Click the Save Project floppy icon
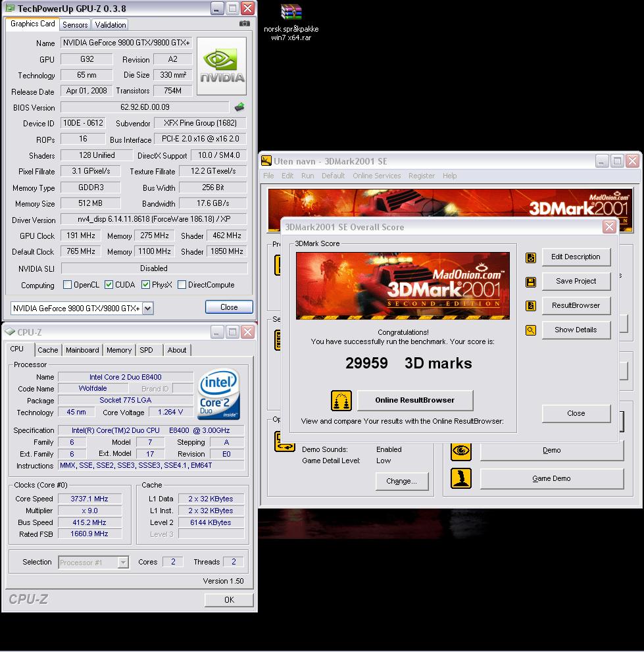The height and width of the screenshot is (652, 644). coord(531,282)
